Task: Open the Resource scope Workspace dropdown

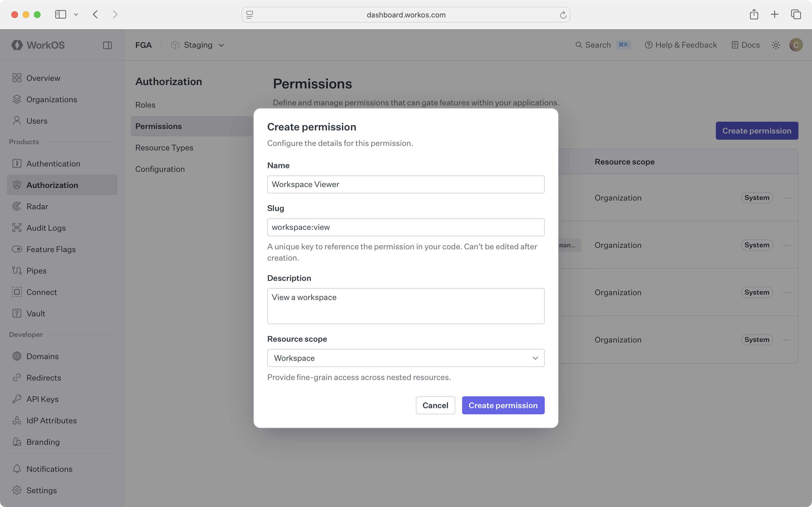Action: (x=405, y=358)
